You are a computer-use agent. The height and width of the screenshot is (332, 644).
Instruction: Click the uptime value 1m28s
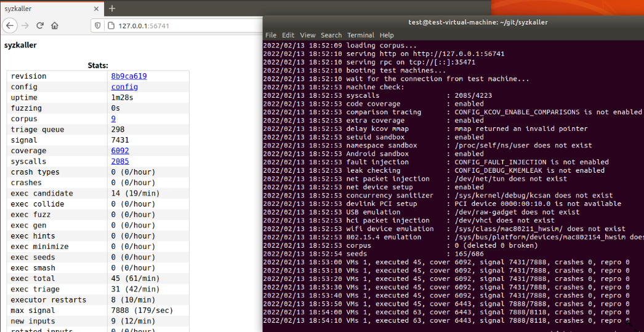[x=122, y=98]
